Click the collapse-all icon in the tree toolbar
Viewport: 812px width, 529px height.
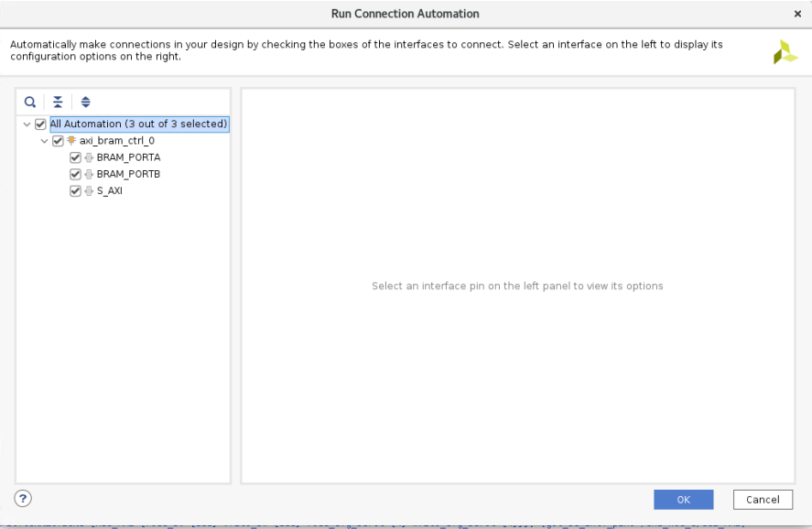click(58, 102)
